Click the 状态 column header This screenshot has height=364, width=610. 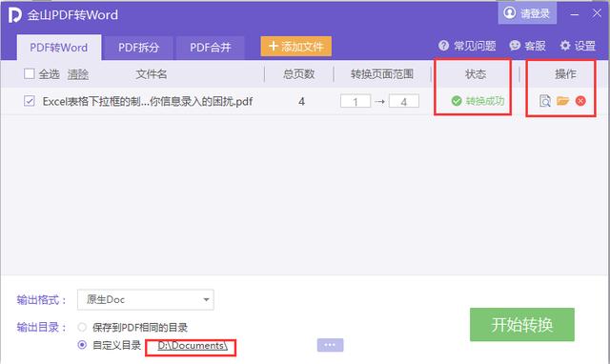click(476, 74)
